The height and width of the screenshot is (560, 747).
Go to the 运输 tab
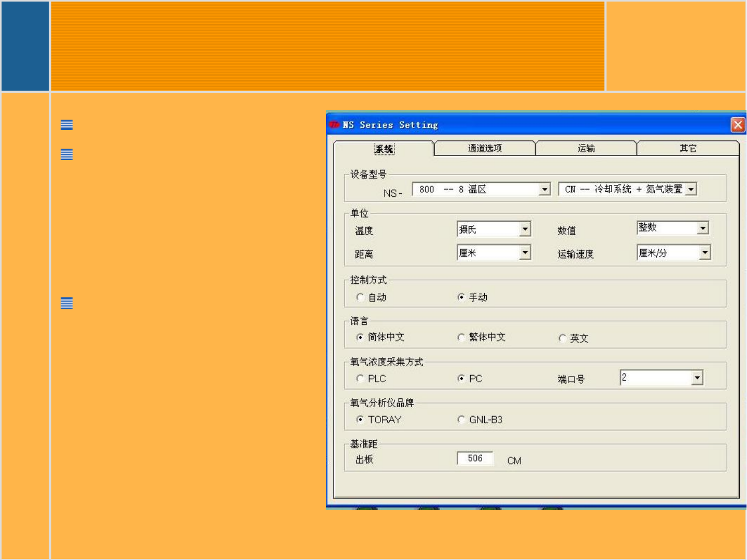click(586, 148)
